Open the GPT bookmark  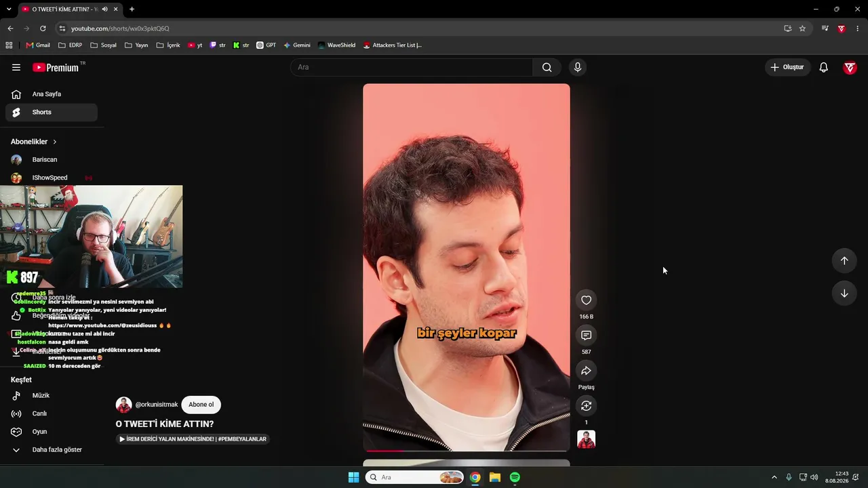(x=267, y=45)
